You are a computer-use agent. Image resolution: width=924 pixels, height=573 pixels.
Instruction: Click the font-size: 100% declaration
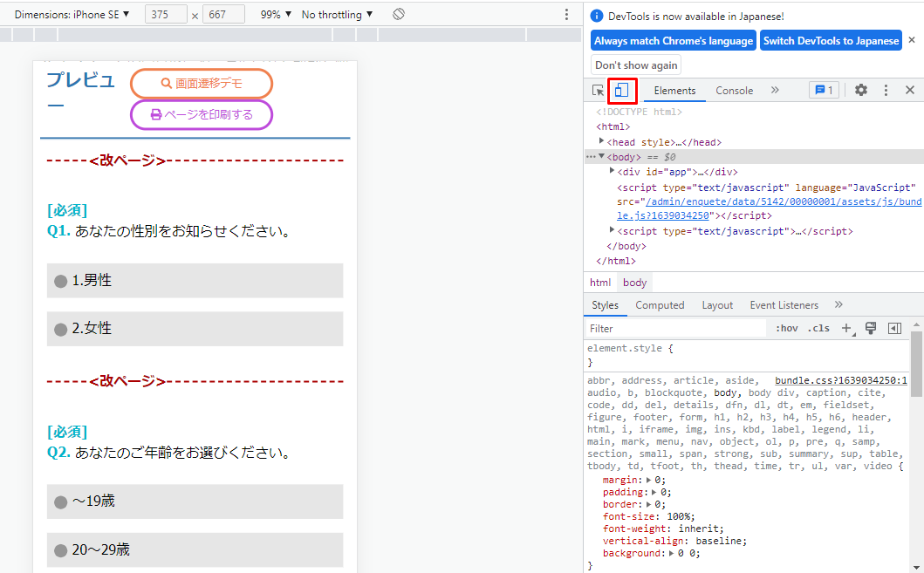coord(649,516)
